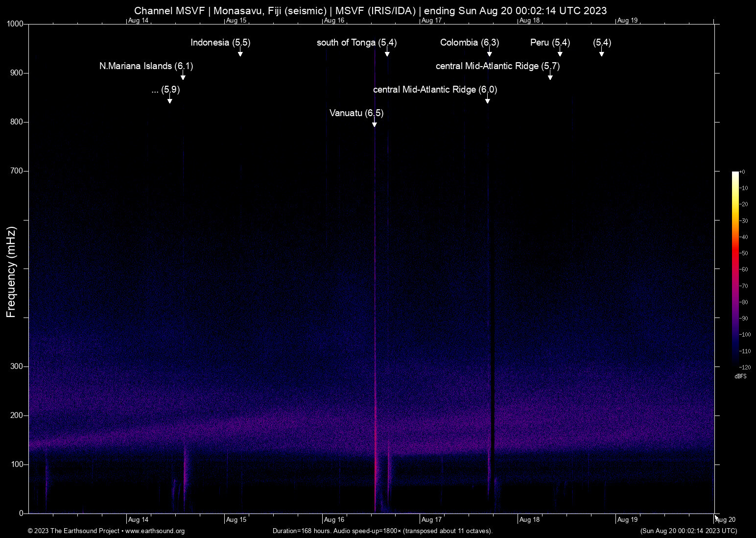Click the audio speed-up duration text

pyautogui.click(x=382, y=531)
